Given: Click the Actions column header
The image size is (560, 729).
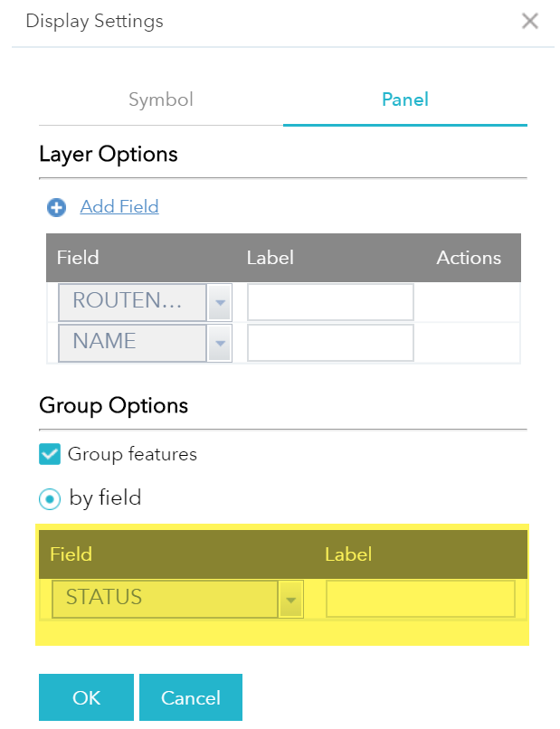Looking at the screenshot, I should (469, 258).
